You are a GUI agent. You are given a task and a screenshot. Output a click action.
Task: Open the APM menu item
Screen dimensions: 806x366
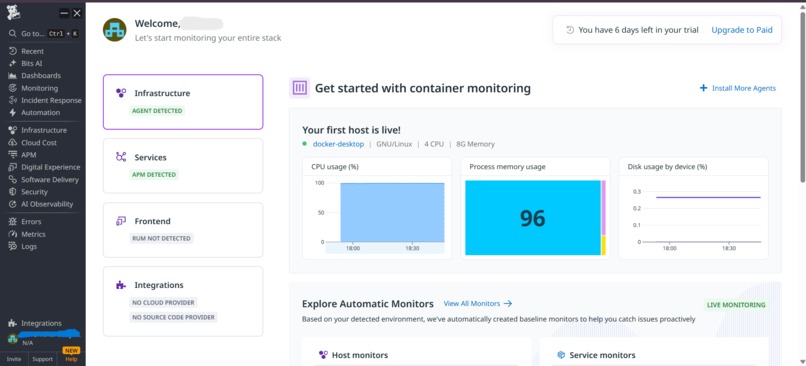point(29,155)
